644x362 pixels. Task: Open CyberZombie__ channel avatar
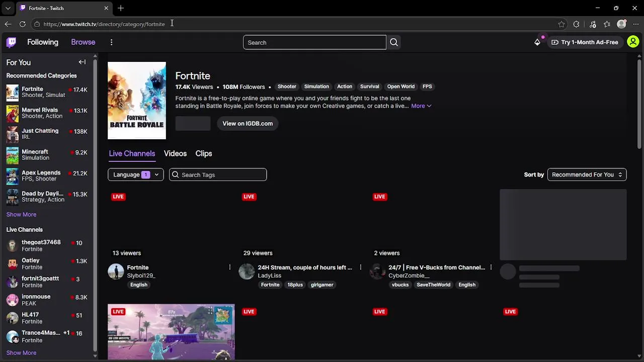click(x=377, y=271)
